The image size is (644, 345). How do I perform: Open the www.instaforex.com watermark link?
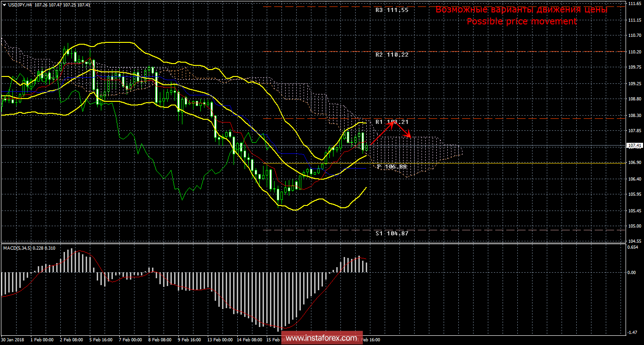pyautogui.click(x=322, y=338)
